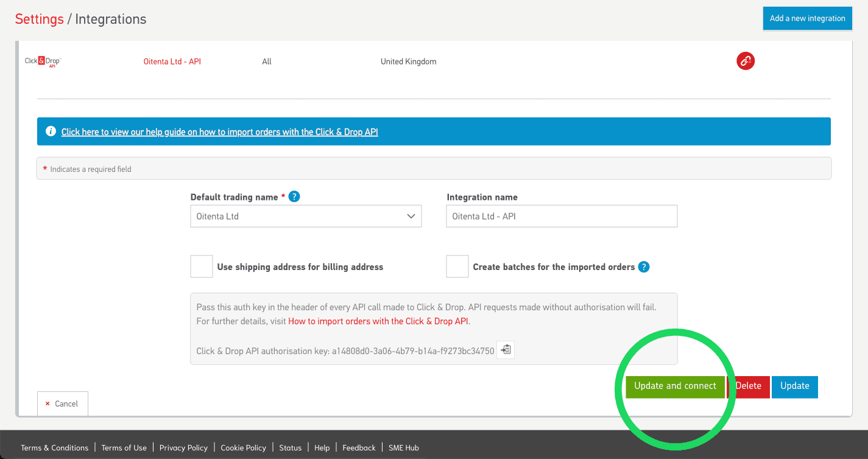Image resolution: width=868 pixels, height=459 pixels.
Task: Open help tooltip for Create batches option
Action: tap(644, 267)
